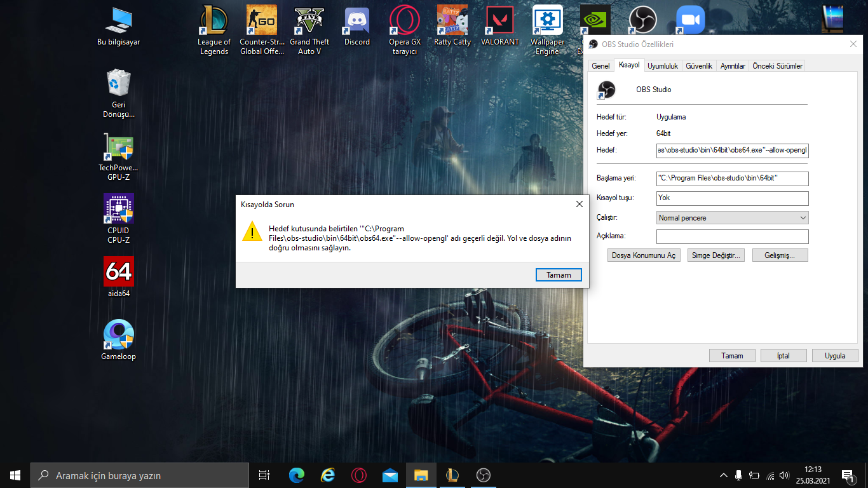Image resolution: width=868 pixels, height=488 pixels.
Task: Close the Kısayolda Sorun error dialog
Action: (579, 204)
